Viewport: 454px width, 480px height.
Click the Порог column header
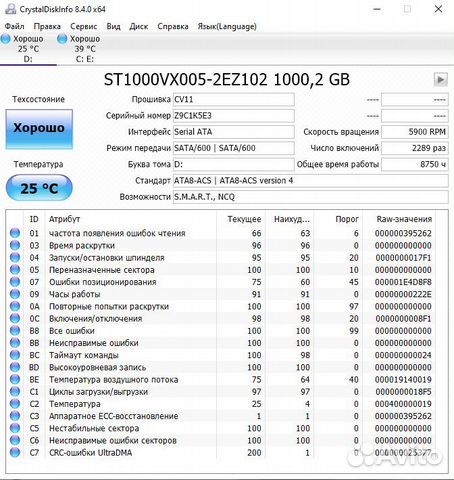point(347,219)
